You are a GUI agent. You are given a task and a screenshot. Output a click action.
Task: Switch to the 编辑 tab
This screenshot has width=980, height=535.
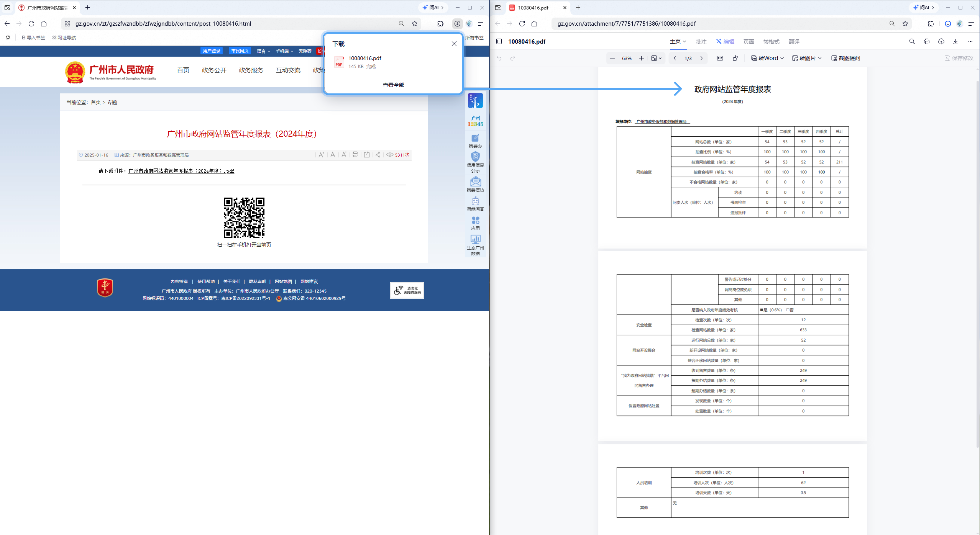point(725,42)
